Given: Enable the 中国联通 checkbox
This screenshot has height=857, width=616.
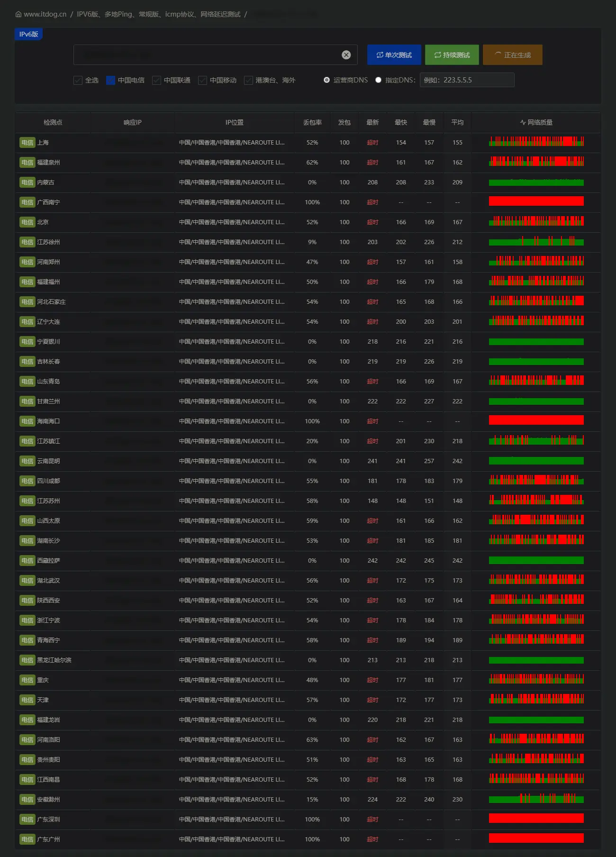Looking at the screenshot, I should 157,81.
